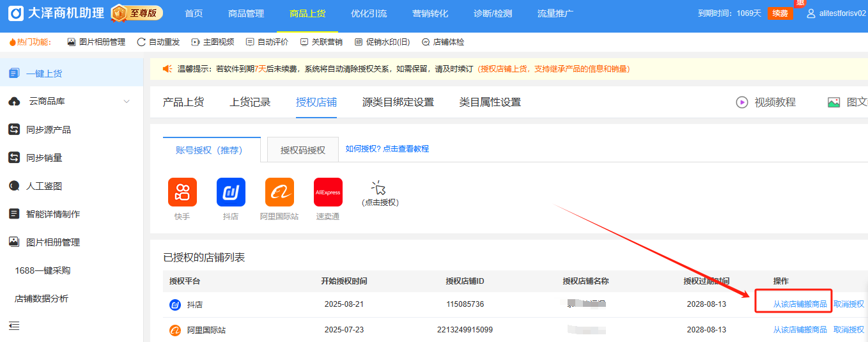Image resolution: width=868 pixels, height=342 pixels.
Task: Switch to the 授权码授权 tab
Action: [x=302, y=150]
